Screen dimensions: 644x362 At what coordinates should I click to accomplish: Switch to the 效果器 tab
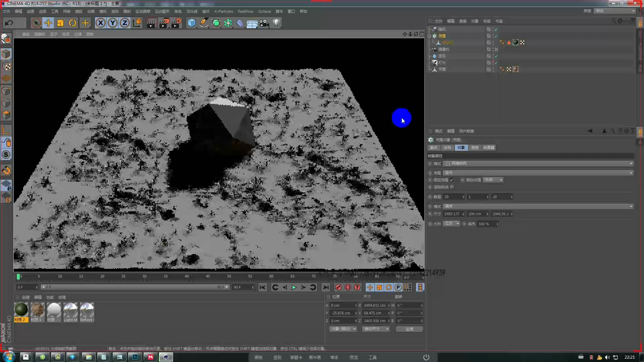click(x=488, y=147)
